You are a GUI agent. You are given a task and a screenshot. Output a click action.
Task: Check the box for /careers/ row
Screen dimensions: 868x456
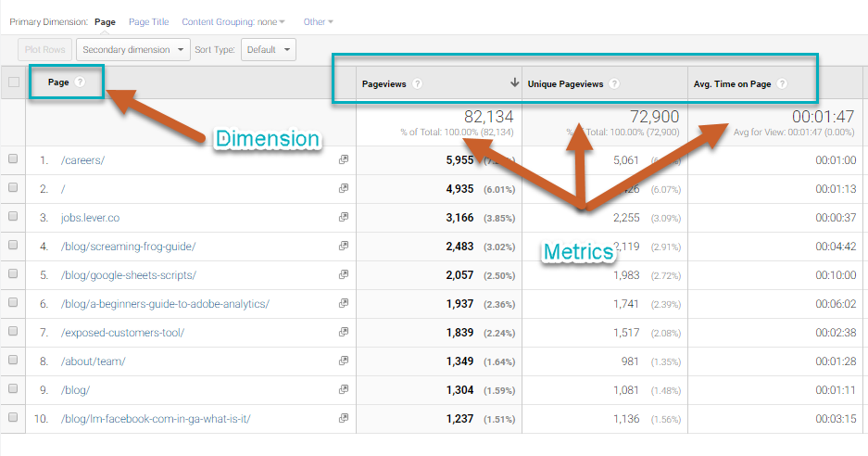pyautogui.click(x=13, y=159)
